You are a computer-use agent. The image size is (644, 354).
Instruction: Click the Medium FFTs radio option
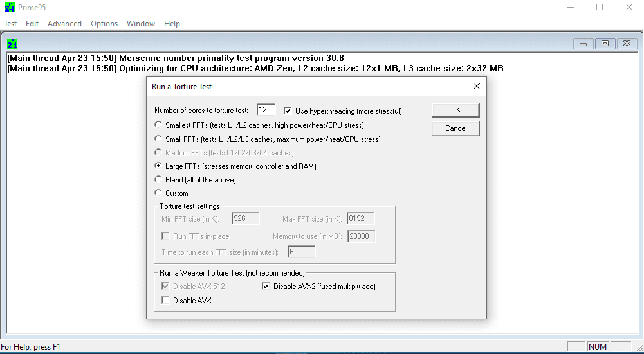click(158, 153)
